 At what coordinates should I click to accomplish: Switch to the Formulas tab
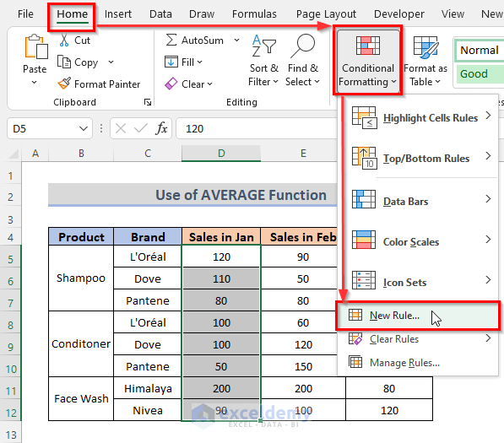pos(254,14)
